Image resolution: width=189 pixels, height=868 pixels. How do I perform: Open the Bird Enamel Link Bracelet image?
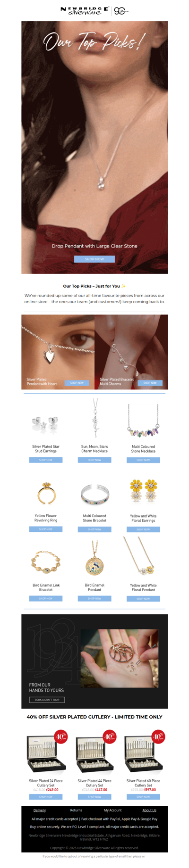coord(46,562)
